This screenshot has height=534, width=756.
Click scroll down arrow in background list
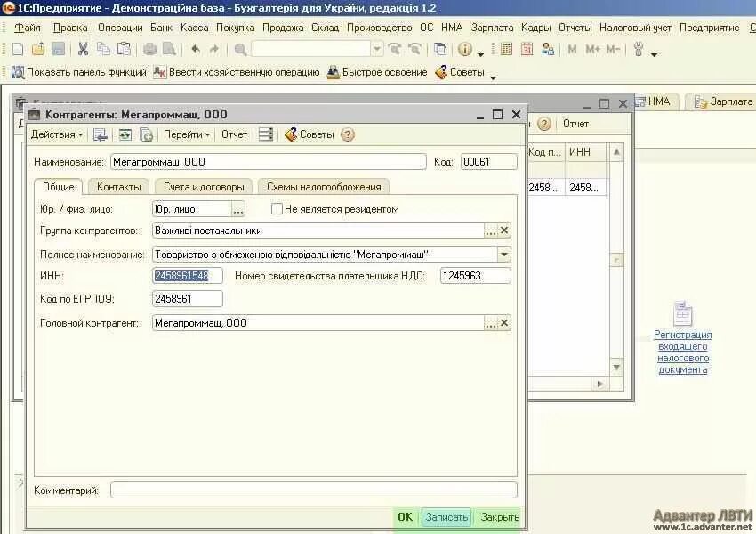(x=616, y=367)
